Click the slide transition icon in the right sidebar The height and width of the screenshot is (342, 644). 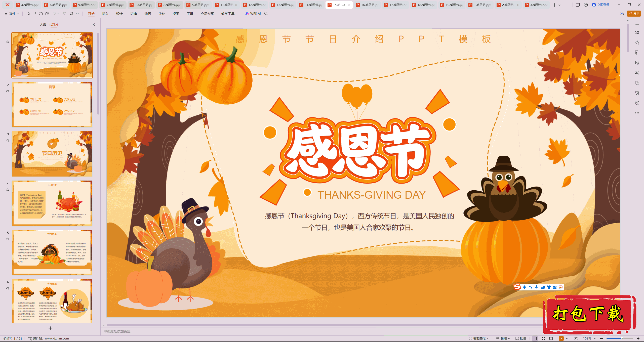[637, 53]
